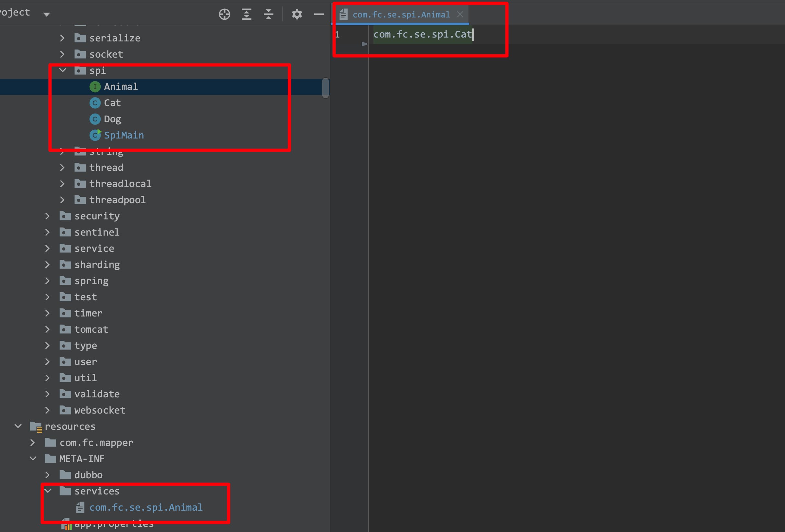This screenshot has width=785, height=532.
Task: Click the SpiMain runnable class icon
Action: click(x=95, y=135)
